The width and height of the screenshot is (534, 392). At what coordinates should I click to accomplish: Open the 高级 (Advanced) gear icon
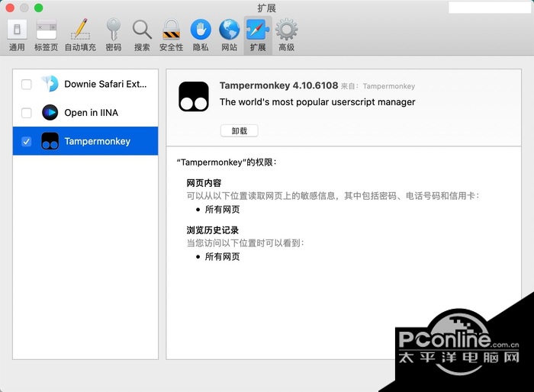[x=286, y=29]
